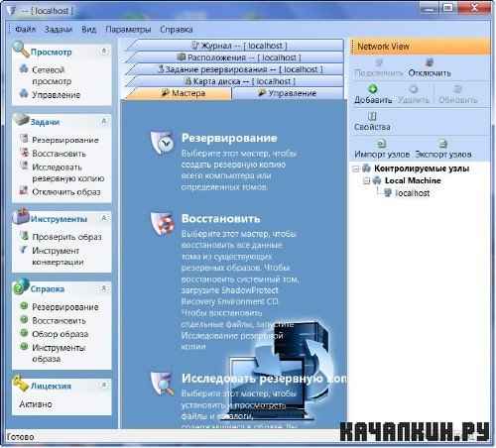
Task: Switch to the Журнал localhost tab
Action: (x=239, y=46)
